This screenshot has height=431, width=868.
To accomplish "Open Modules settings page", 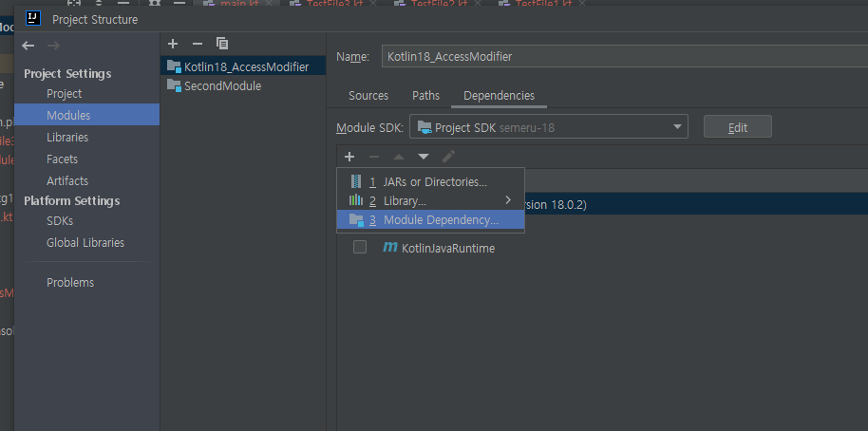I will point(87,115).
